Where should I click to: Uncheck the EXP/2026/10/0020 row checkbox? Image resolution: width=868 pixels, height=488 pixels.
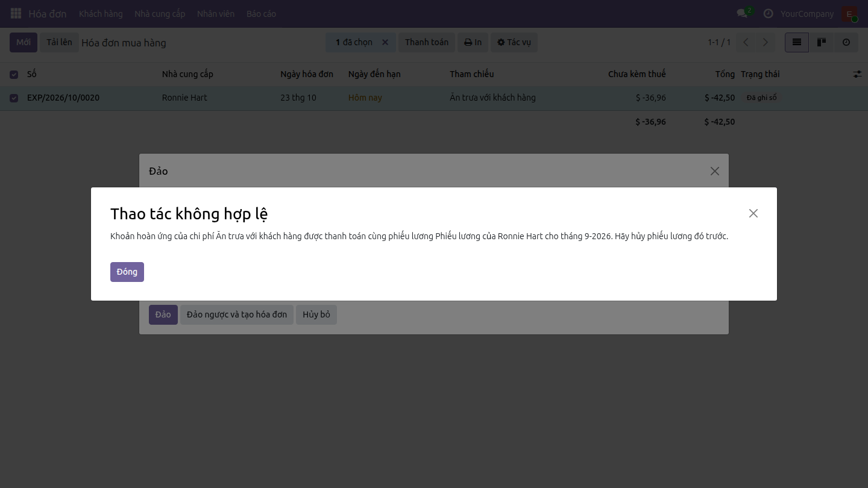click(x=14, y=98)
